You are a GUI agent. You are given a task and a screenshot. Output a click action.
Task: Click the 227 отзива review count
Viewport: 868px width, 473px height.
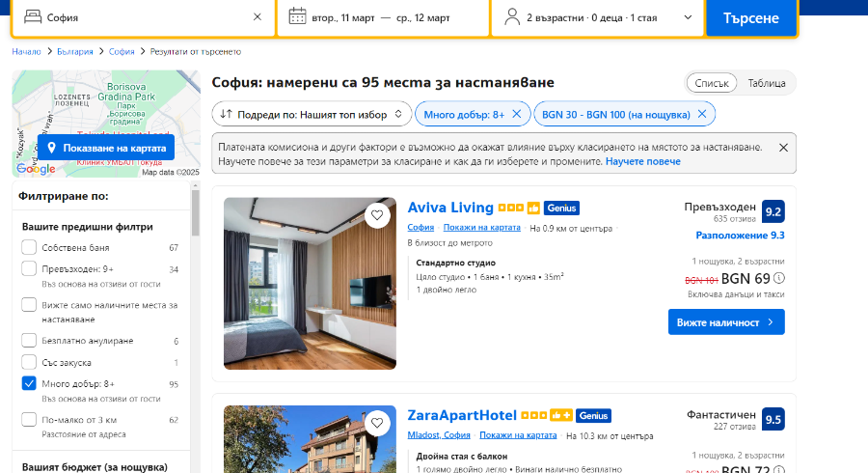pyautogui.click(x=735, y=427)
